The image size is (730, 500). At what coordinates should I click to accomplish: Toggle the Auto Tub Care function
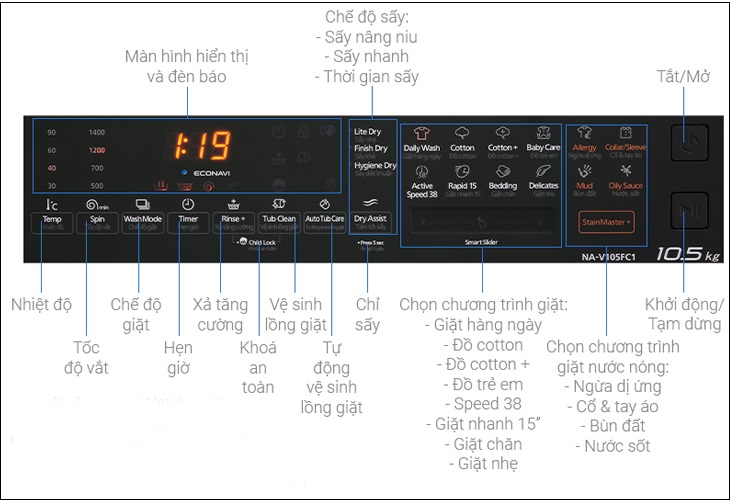click(324, 223)
